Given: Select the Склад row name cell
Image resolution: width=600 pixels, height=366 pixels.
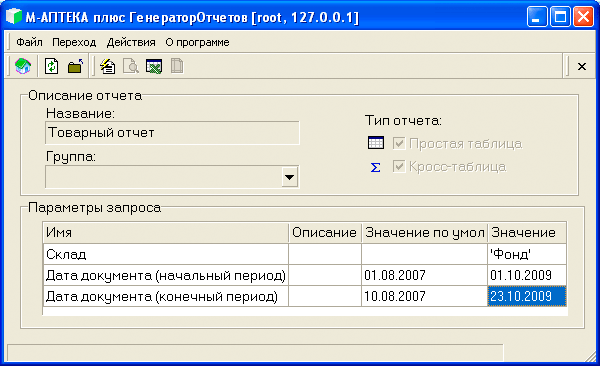Looking at the screenshot, I should coord(166,254).
